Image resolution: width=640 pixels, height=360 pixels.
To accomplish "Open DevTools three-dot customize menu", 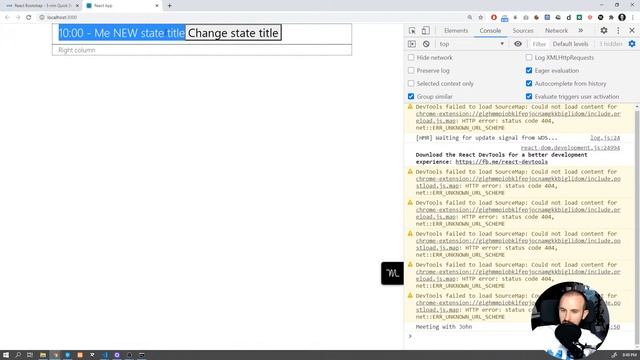I will tap(618, 31).
